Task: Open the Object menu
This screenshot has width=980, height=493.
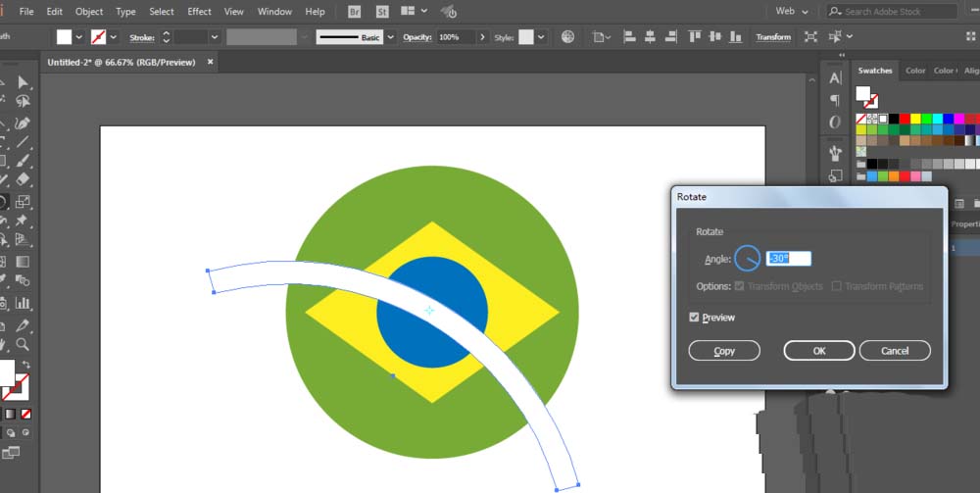Action: [x=89, y=11]
